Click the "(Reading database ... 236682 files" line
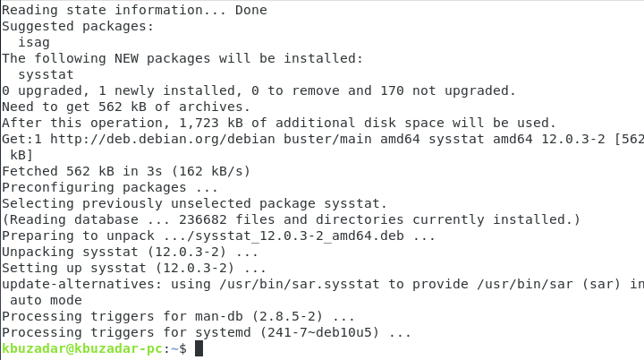The width and height of the screenshot is (644, 360). pos(291,219)
